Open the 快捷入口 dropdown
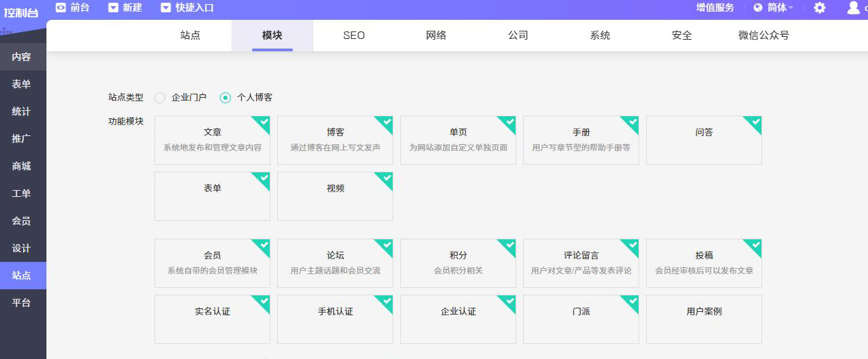Image resolution: width=868 pixels, height=359 pixels. 186,8
